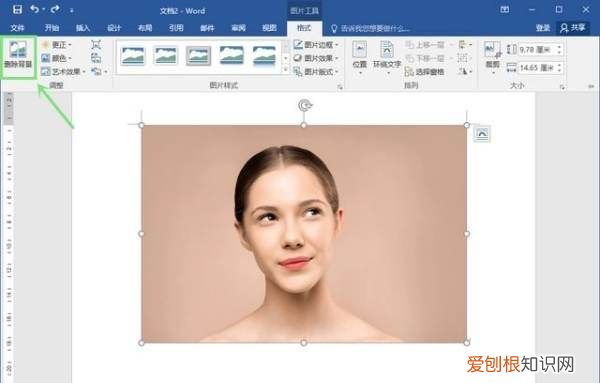Click the 共享 (Share) button
The height and width of the screenshot is (383, 600).
(573, 28)
